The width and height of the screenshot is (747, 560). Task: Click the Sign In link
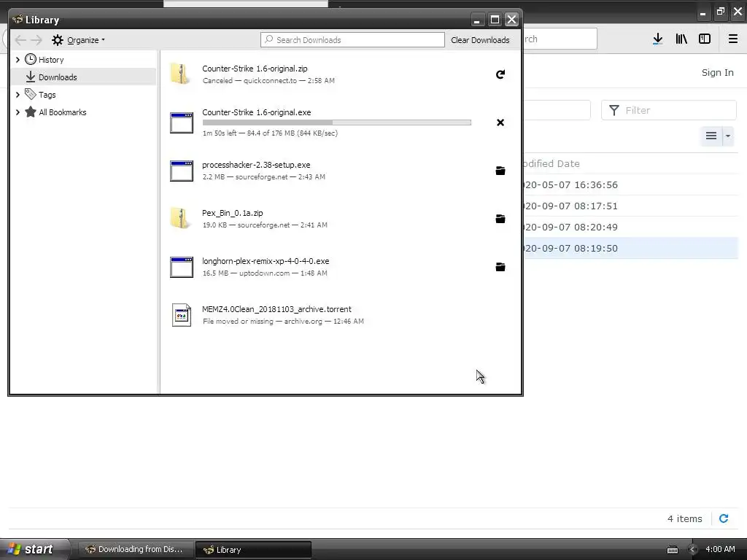(x=718, y=72)
